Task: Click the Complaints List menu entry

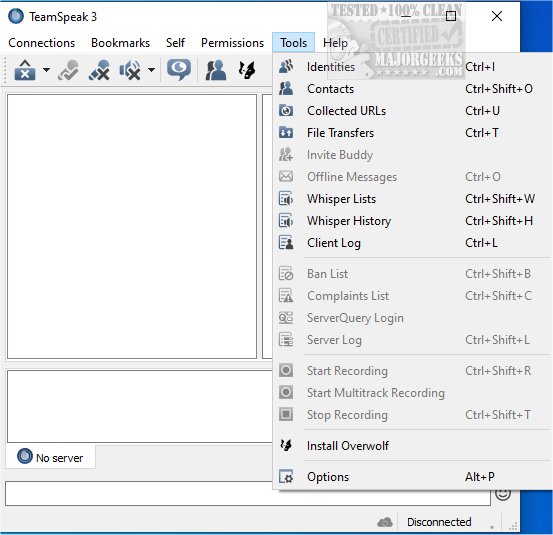Action: tap(412, 296)
